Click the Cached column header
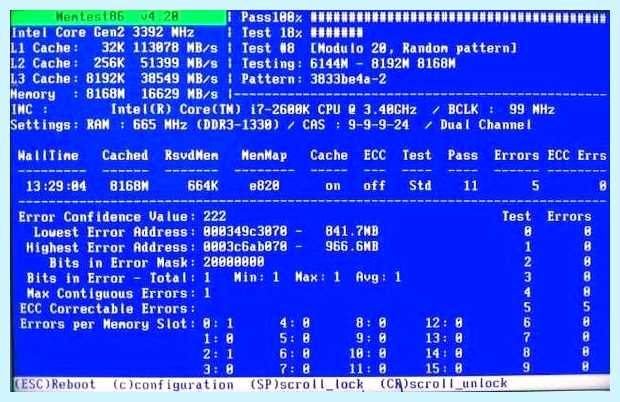Image resolution: width=620 pixels, height=402 pixels. pos(125,155)
